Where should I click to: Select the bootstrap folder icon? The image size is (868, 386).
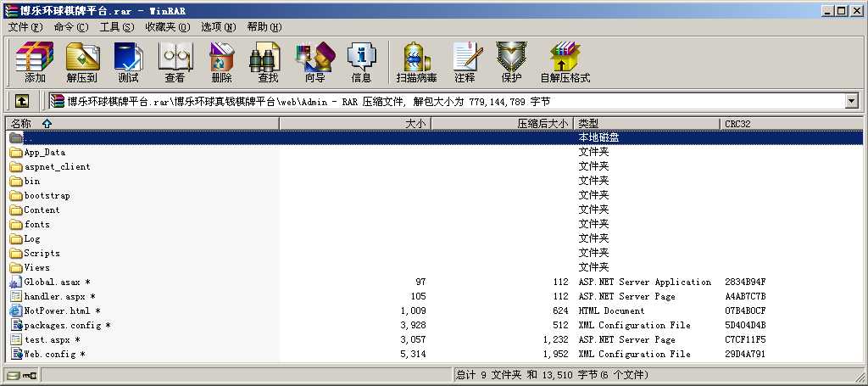(x=16, y=195)
